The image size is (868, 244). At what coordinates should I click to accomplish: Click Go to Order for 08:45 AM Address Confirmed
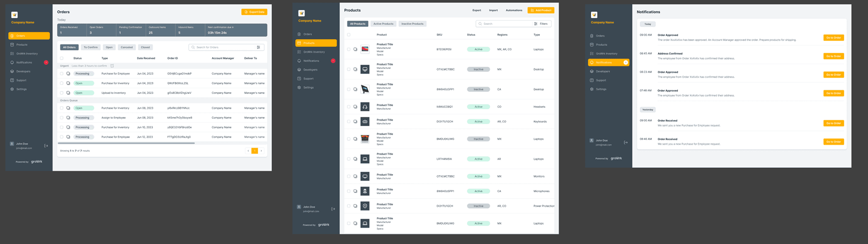[x=834, y=56]
